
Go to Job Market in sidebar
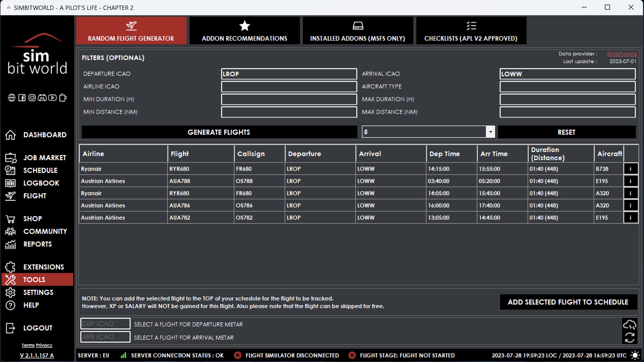[44, 158]
